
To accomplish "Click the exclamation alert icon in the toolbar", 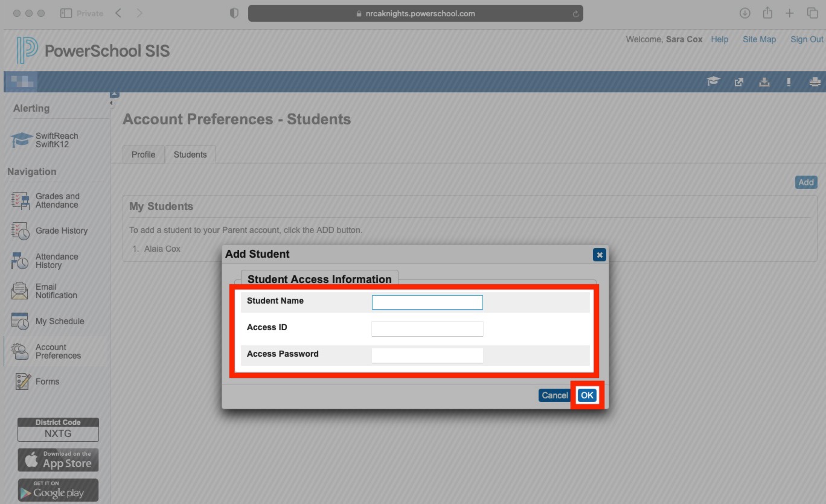I will point(788,81).
